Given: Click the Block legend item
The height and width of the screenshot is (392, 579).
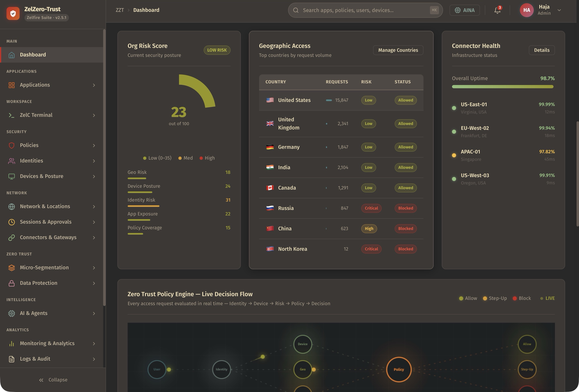Looking at the screenshot, I should 522,298.
